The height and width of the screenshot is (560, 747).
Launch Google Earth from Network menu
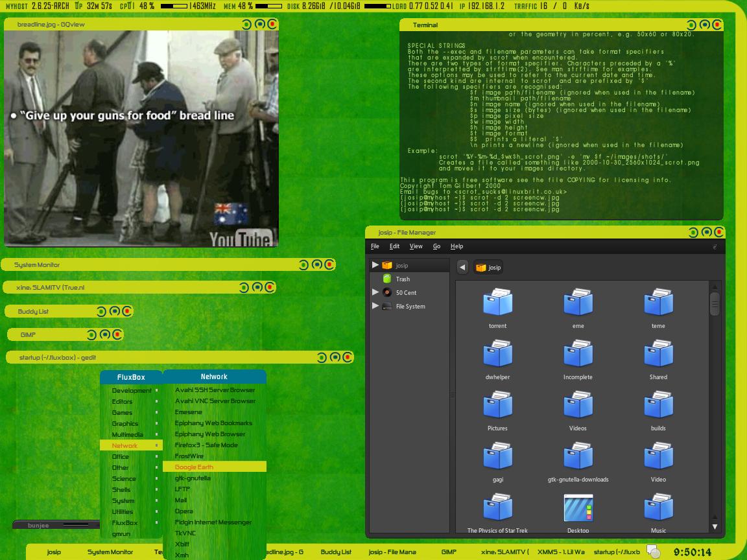pyautogui.click(x=215, y=467)
